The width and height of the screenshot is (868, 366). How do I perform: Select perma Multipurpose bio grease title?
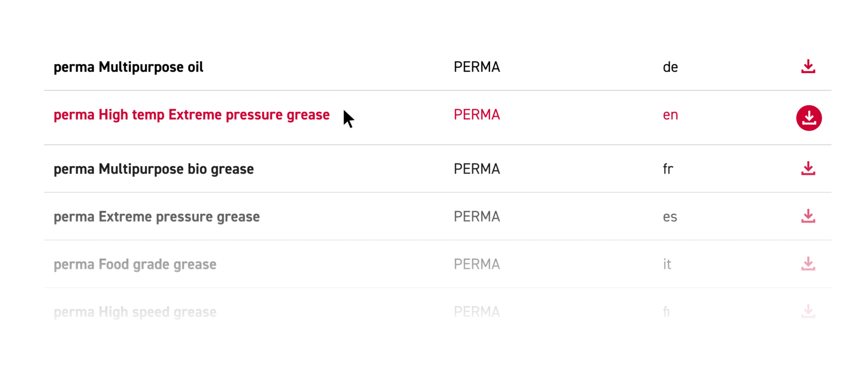(154, 169)
